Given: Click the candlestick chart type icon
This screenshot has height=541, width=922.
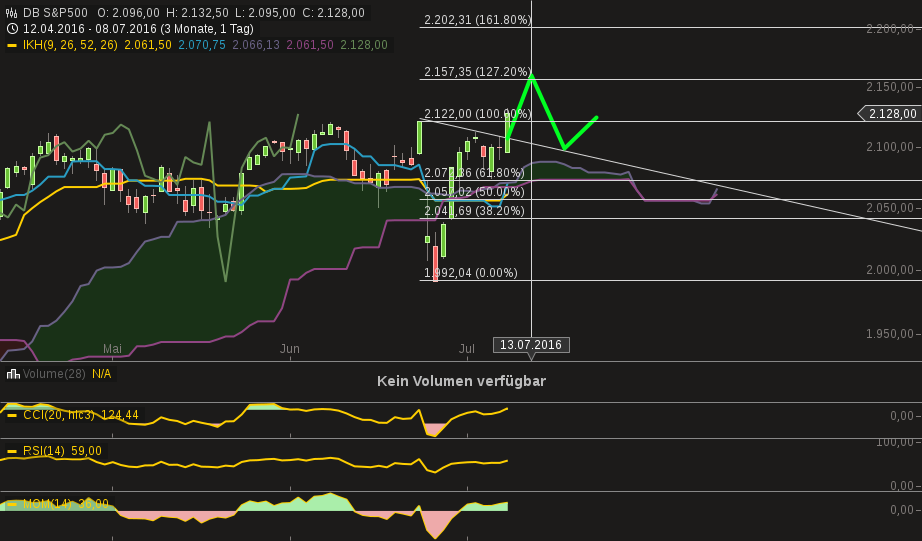Looking at the screenshot, I should point(11,12).
